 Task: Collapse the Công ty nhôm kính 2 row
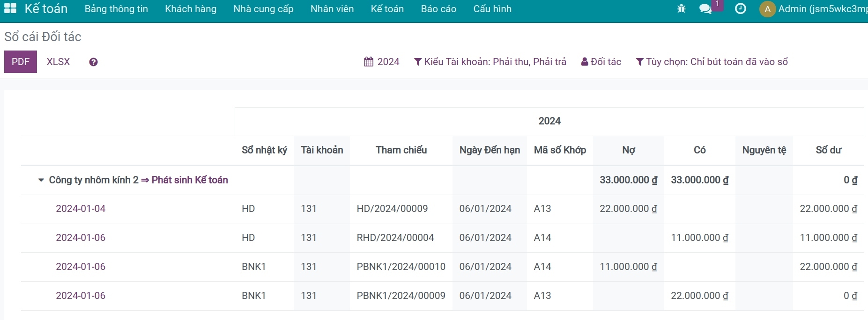41,180
